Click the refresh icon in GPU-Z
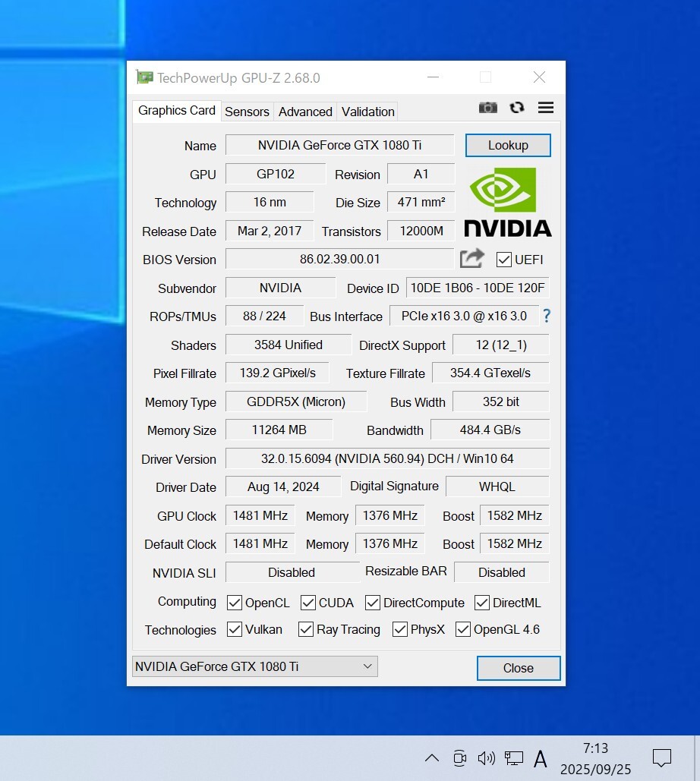This screenshot has width=700, height=781. 517,108
